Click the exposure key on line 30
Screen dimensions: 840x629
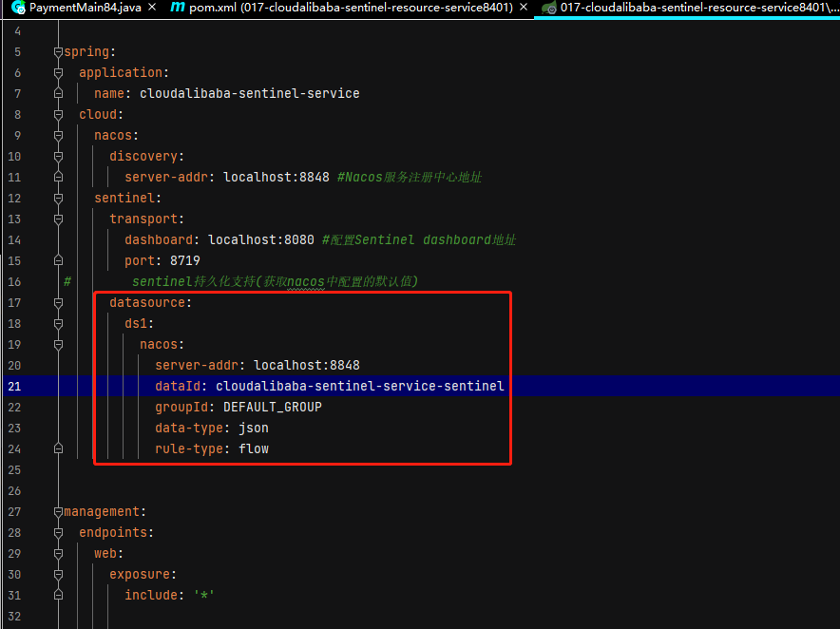click(x=140, y=574)
